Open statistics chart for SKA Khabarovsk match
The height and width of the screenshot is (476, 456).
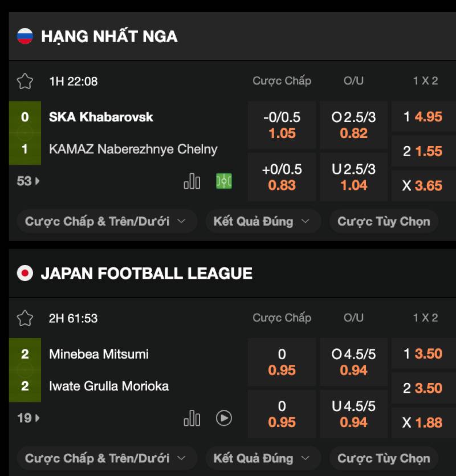[192, 181]
